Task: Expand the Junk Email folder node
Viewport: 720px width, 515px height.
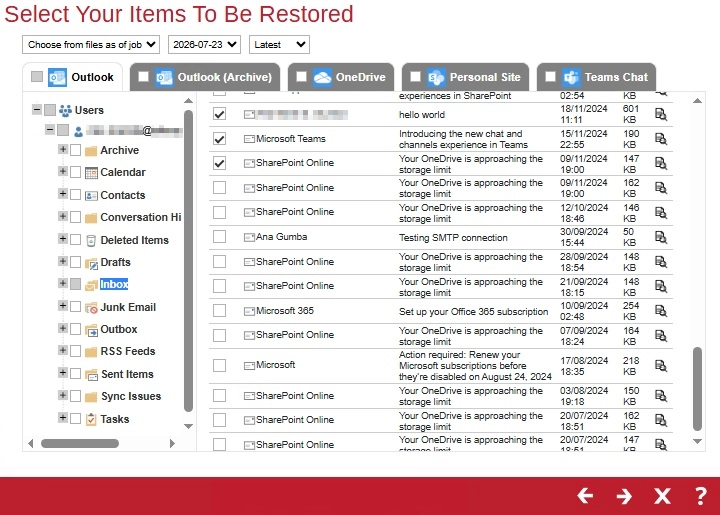Action: (x=63, y=305)
